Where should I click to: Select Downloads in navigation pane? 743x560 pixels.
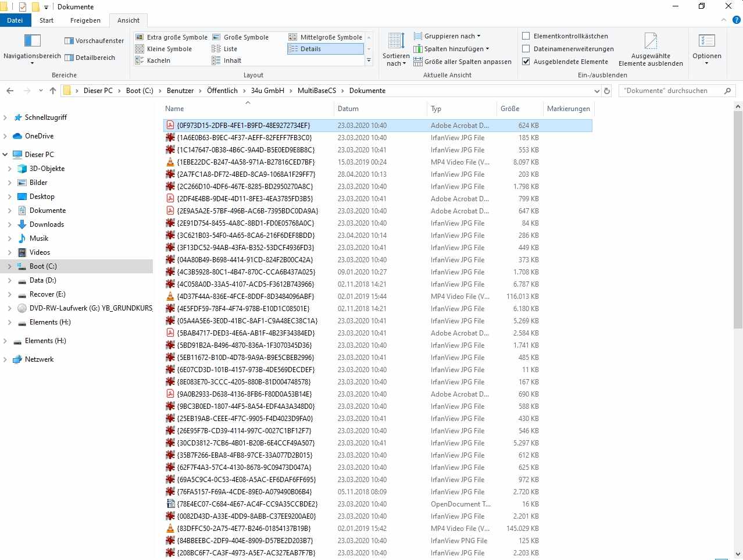pyautogui.click(x=47, y=224)
